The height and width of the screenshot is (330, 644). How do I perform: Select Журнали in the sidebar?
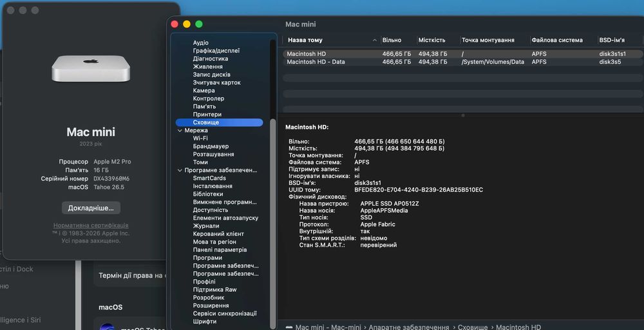click(x=206, y=226)
